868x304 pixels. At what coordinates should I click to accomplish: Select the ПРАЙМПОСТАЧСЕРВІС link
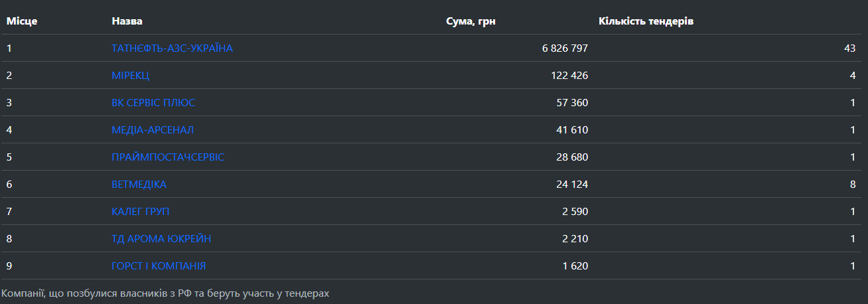pos(168,157)
